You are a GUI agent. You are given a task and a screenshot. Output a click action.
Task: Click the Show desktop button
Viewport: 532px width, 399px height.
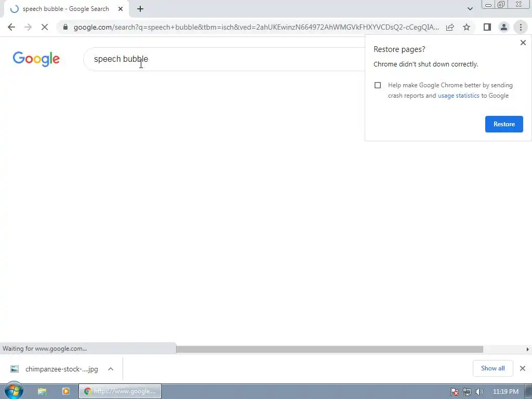(x=528, y=392)
